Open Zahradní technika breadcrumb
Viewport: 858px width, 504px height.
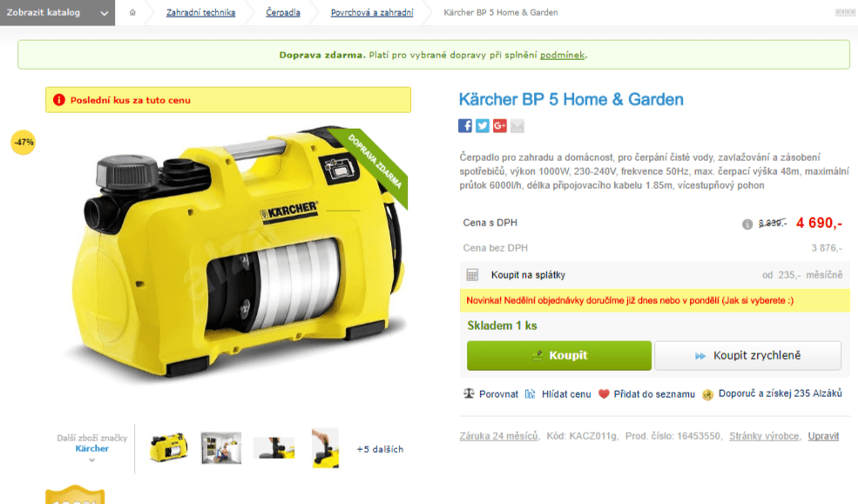[201, 12]
